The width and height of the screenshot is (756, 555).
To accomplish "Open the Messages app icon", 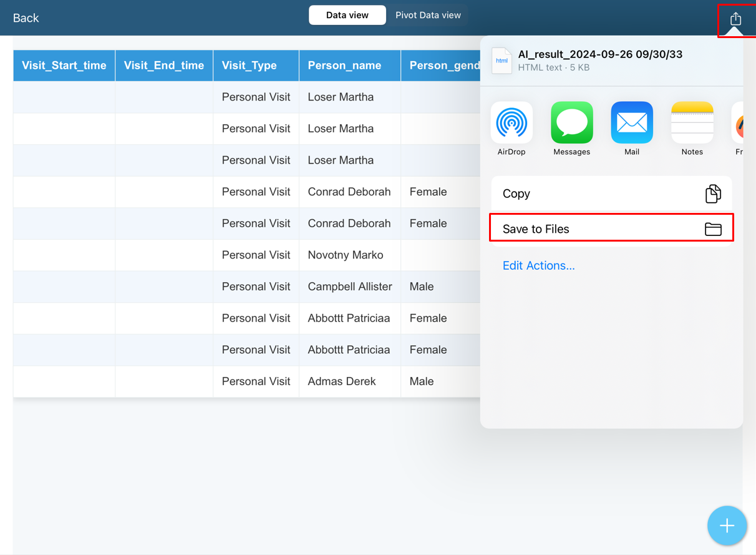I will tap(571, 123).
